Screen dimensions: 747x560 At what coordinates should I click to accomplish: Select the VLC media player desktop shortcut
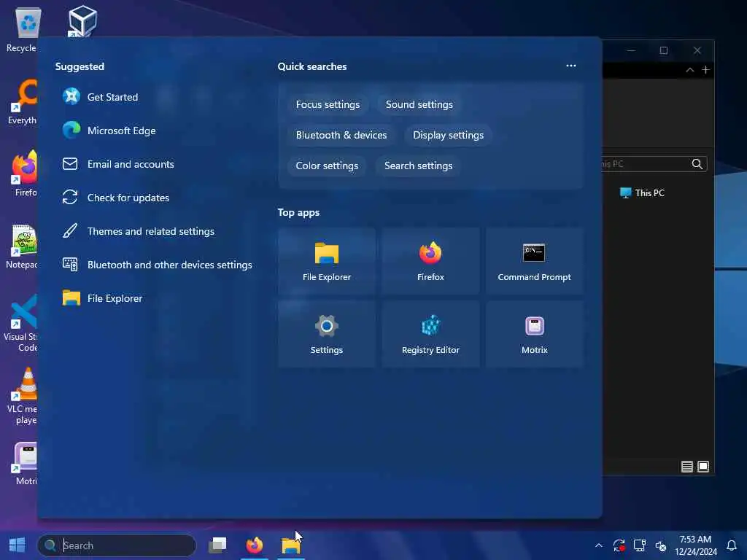(x=22, y=396)
